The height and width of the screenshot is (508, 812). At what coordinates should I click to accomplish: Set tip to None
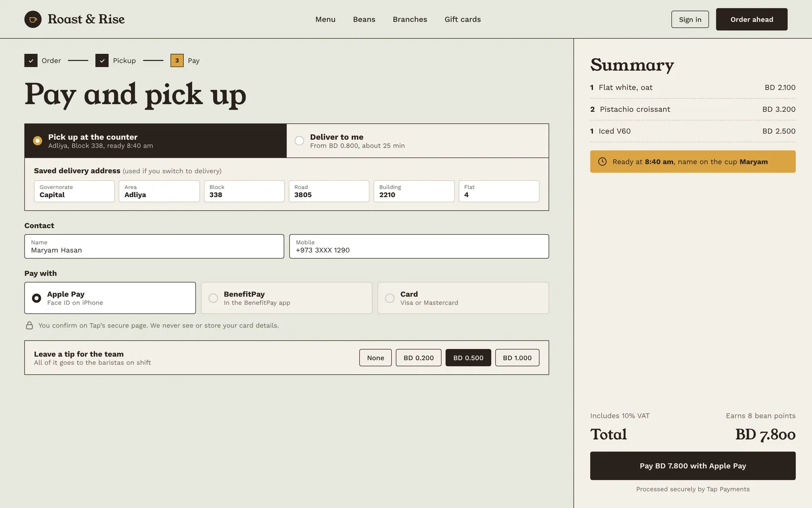376,358
